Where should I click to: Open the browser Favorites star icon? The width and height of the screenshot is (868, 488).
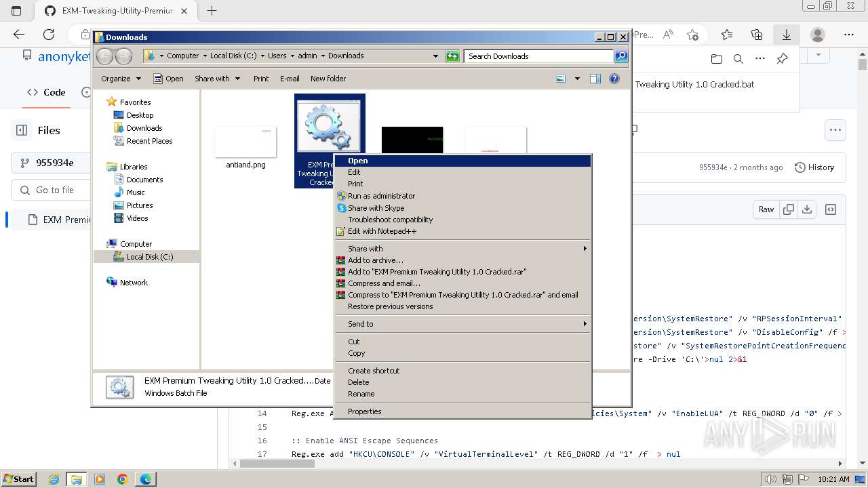click(727, 35)
